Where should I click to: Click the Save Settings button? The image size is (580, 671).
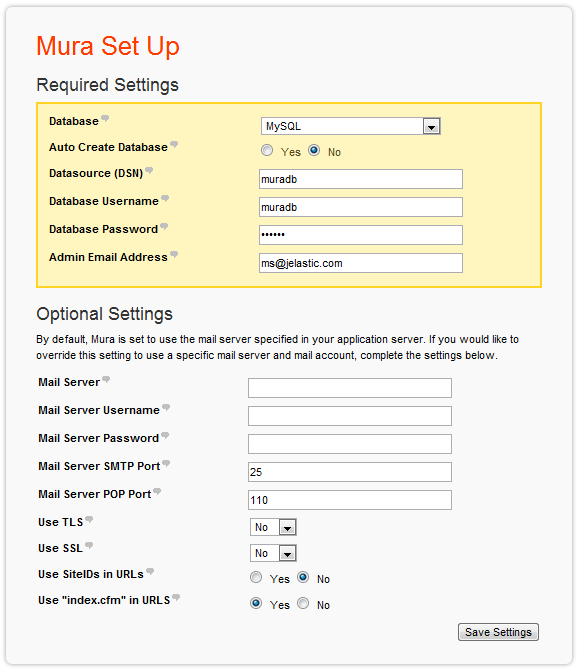click(498, 632)
